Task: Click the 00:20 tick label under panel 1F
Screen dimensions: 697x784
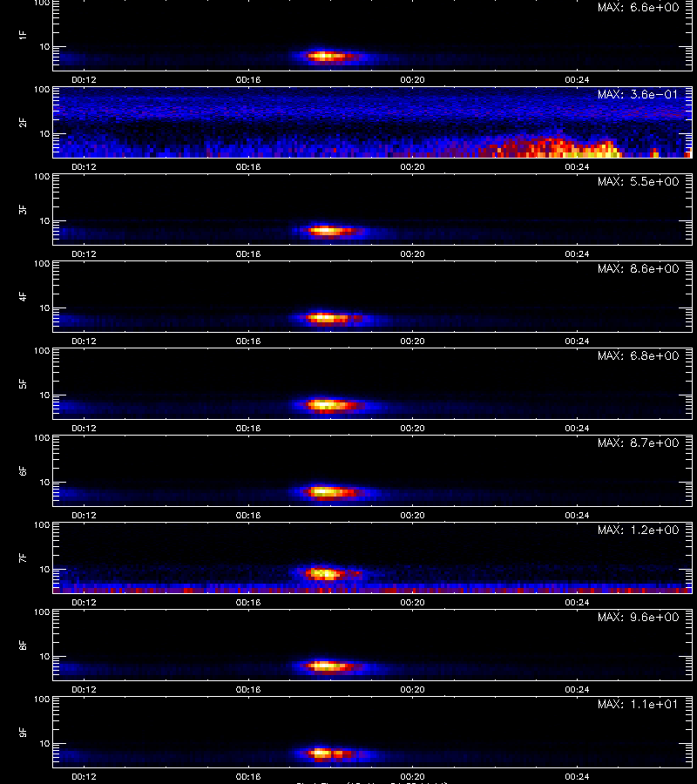Action: click(412, 80)
